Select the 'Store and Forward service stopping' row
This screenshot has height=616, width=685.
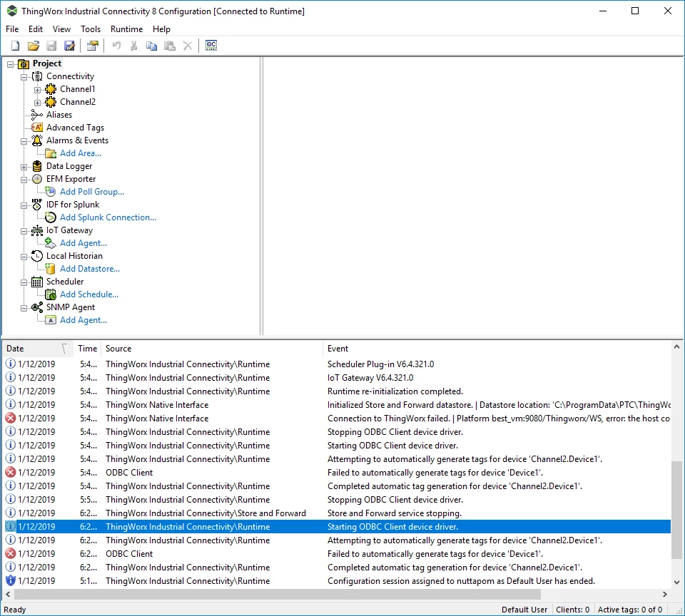(x=338, y=513)
